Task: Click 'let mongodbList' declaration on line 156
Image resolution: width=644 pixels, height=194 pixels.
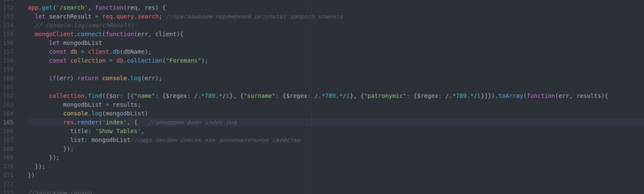Action: [75, 43]
